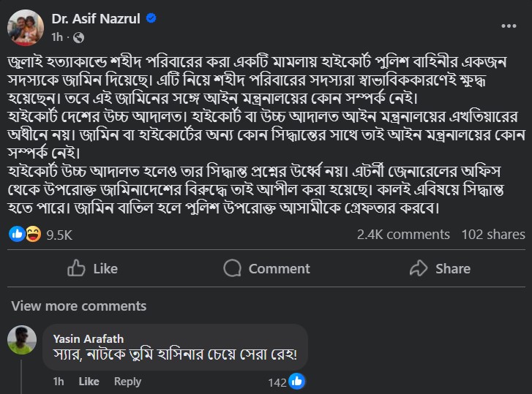532x394 pixels.
Task: Expand View more comments
Action: point(79,306)
